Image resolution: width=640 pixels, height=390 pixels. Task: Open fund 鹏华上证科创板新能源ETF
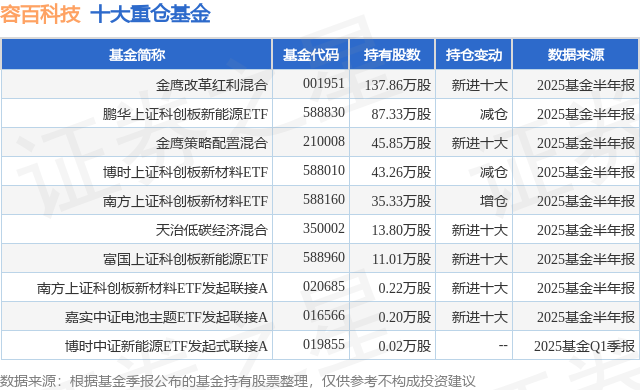[185, 114]
